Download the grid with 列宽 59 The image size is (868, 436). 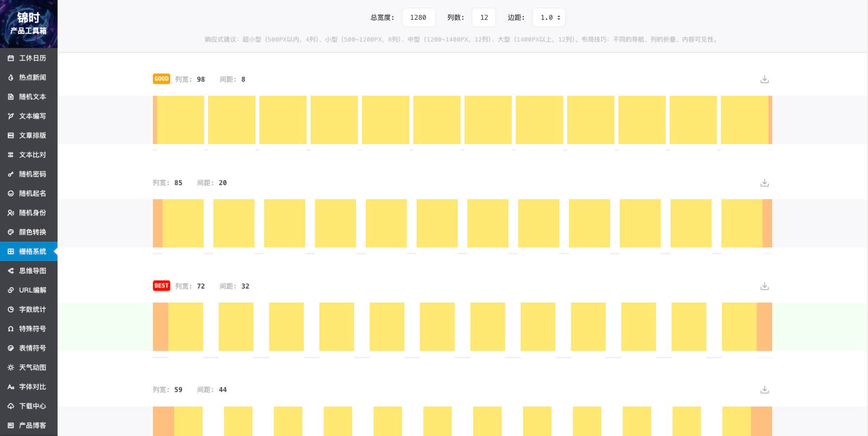tap(764, 390)
